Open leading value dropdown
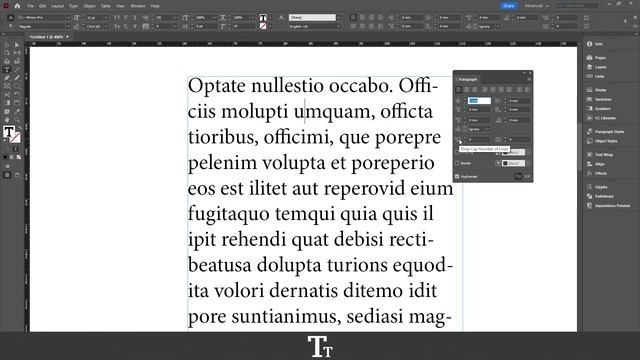The image size is (640, 360). 106,27
